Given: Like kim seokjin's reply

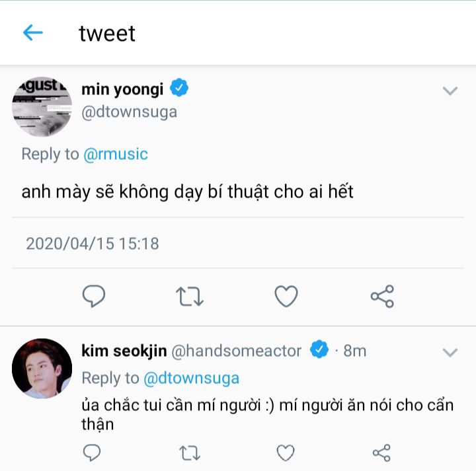Looking at the screenshot, I should (x=285, y=453).
